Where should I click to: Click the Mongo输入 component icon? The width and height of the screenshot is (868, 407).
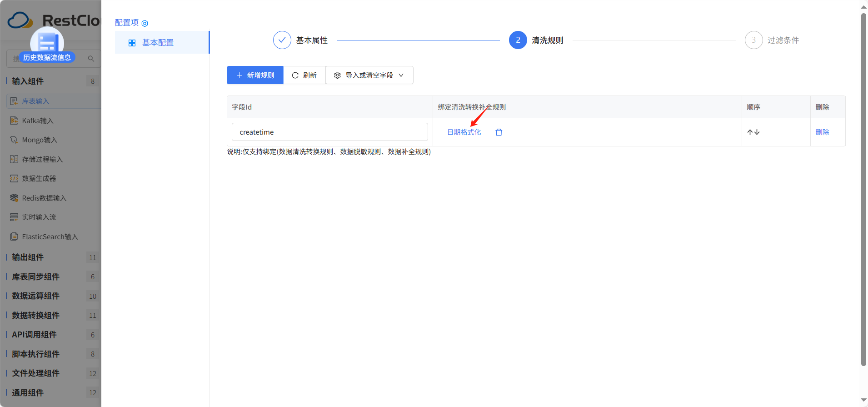pos(14,140)
